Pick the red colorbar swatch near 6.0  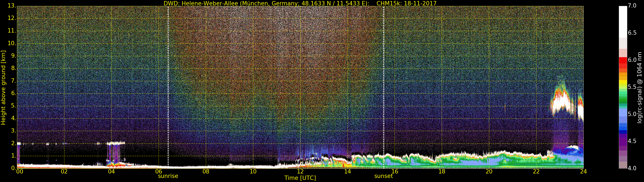(x=623, y=60)
